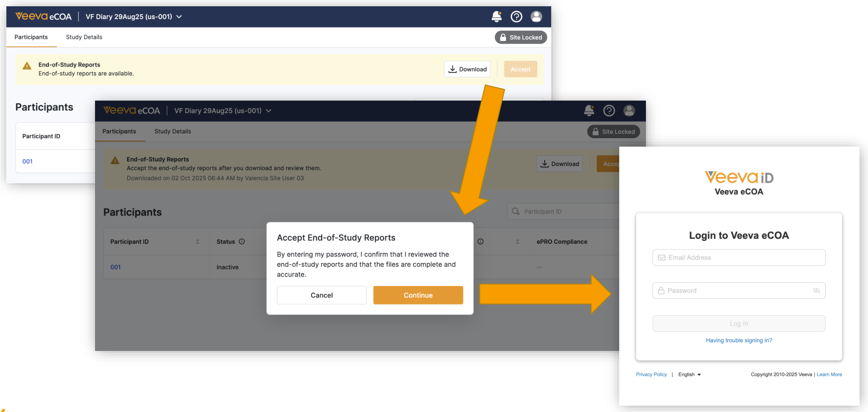Viewport: 868px width, 412px height.
Task: Open the Privacy Policy link
Action: [x=651, y=374]
